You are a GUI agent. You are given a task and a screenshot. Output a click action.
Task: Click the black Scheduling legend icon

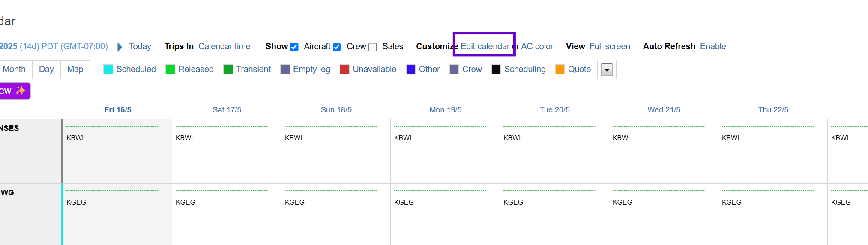[x=496, y=70]
